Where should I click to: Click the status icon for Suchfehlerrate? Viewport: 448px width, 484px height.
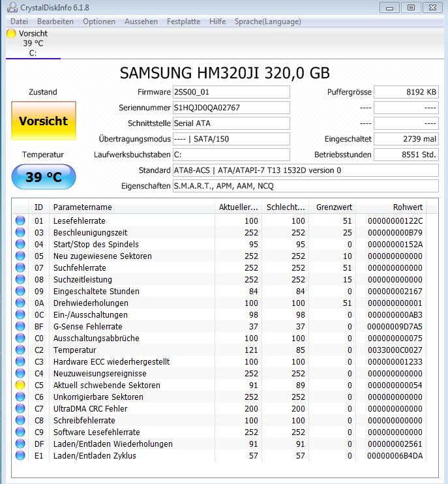[20, 267]
